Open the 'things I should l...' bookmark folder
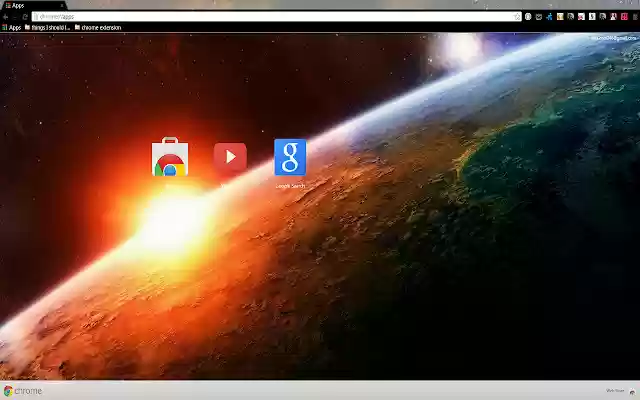Image resolution: width=640 pixels, height=400 pixels. point(47,27)
